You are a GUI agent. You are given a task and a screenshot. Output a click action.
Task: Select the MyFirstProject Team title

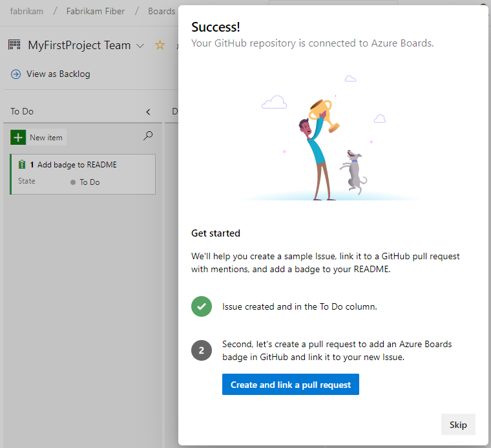coord(79,45)
